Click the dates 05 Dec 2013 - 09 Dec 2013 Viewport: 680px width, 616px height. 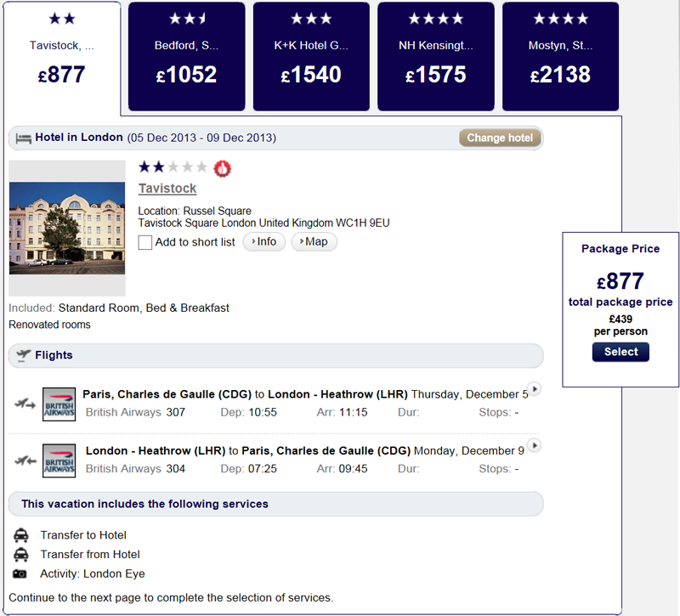coord(201,138)
